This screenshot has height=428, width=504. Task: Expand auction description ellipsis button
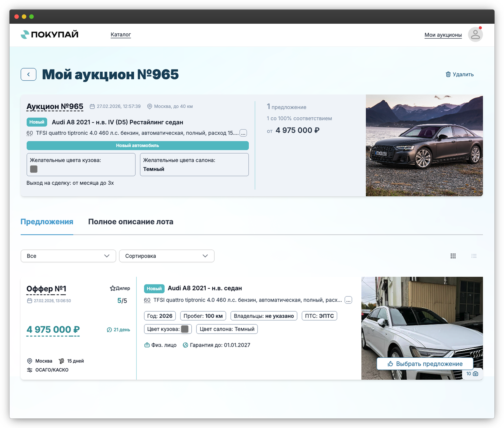pos(243,133)
